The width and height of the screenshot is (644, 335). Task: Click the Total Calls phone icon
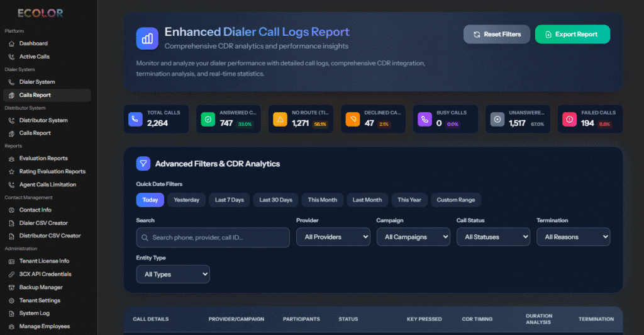[x=135, y=118]
